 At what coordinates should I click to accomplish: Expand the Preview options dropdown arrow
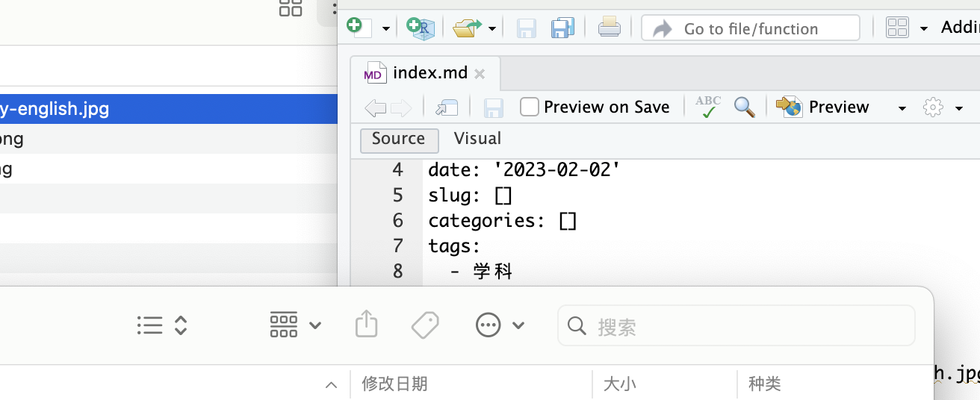click(x=902, y=108)
